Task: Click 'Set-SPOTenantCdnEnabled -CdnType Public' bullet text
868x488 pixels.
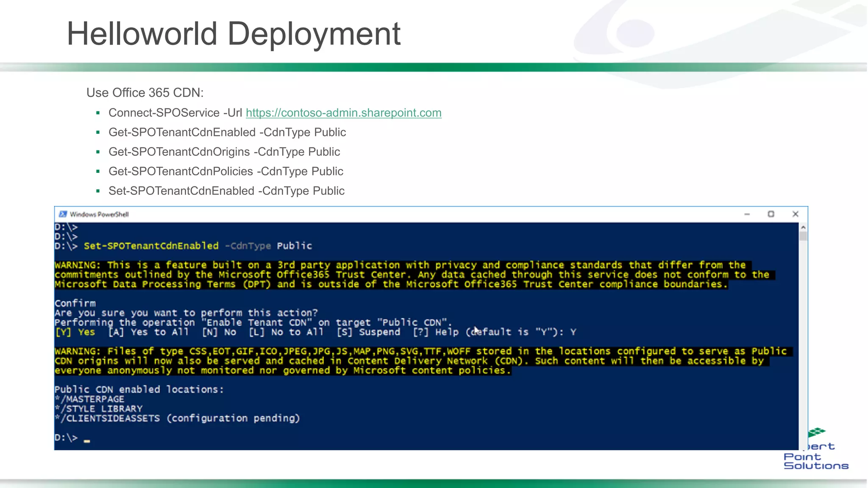Action: pyautogui.click(x=226, y=191)
